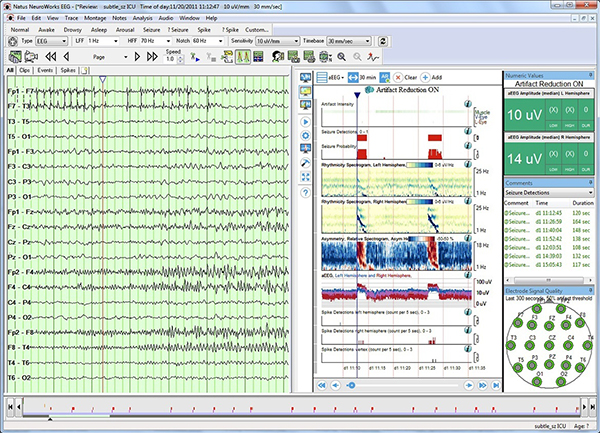Click info icon on Artifact Intensity trend
The height and width of the screenshot is (433, 600).
pos(468,103)
